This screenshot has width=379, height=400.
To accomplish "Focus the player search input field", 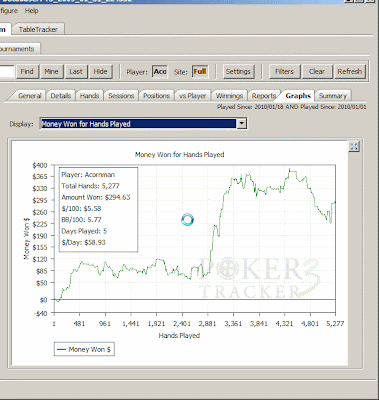I will pos(7,71).
